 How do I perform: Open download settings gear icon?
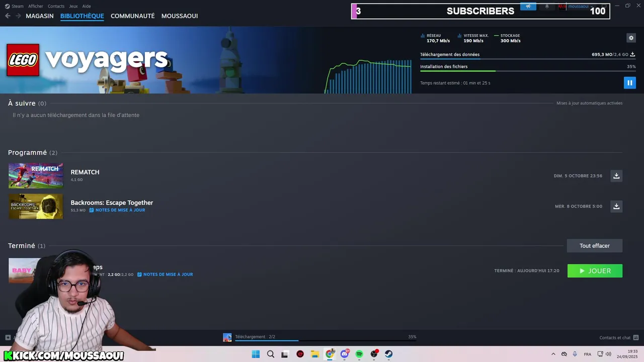[x=631, y=38]
